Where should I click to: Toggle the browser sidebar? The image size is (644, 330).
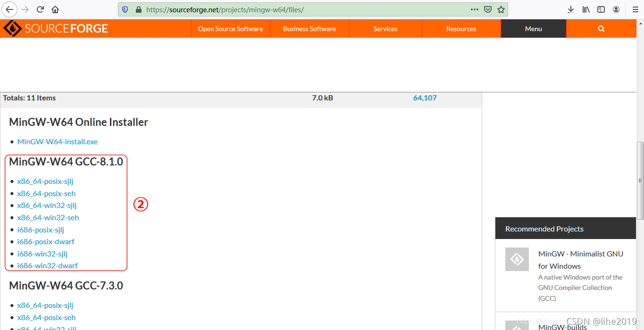click(x=601, y=9)
